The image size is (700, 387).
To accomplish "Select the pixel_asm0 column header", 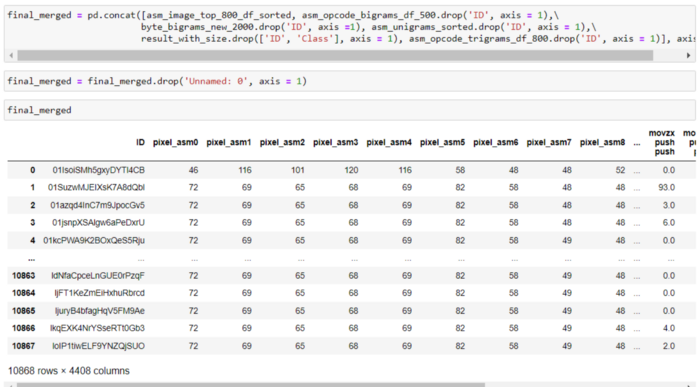I will 175,142.
